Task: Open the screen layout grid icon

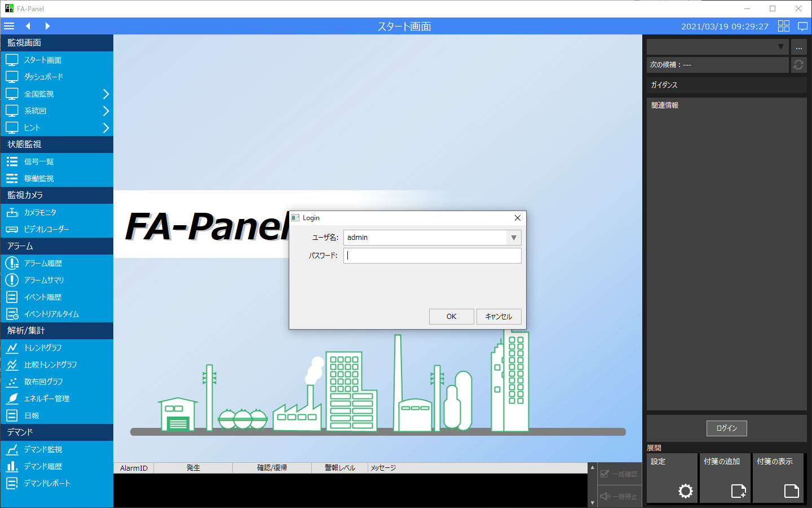Action: [784, 26]
